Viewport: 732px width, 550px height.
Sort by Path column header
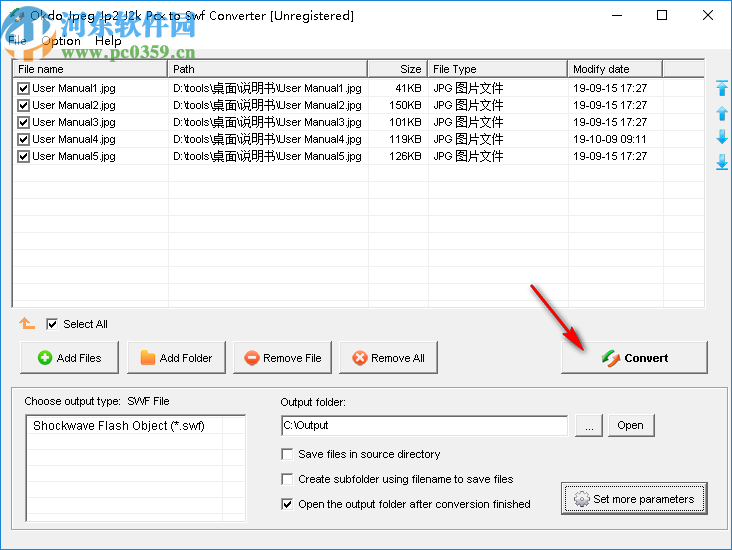click(x=267, y=69)
